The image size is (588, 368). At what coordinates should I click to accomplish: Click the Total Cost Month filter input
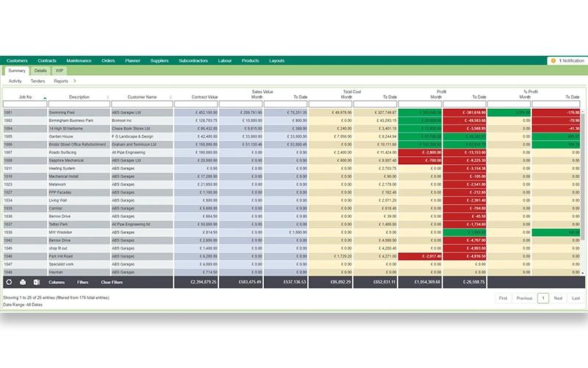coord(330,104)
